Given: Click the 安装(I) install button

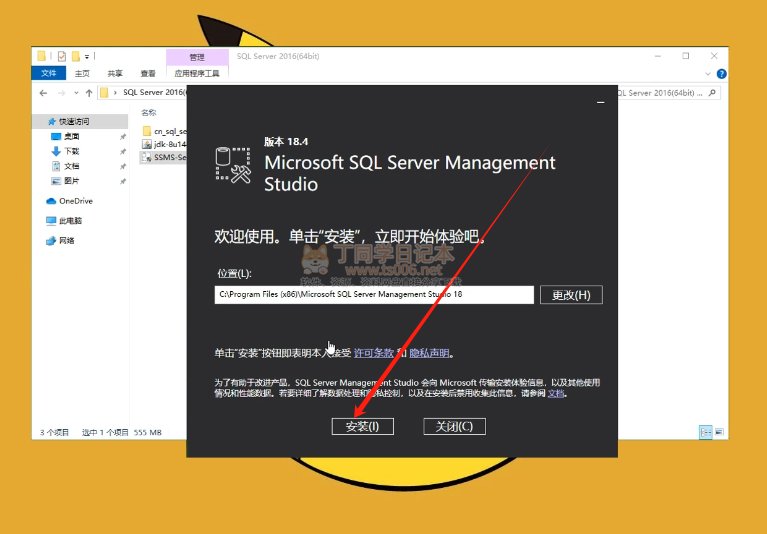Looking at the screenshot, I should 362,426.
